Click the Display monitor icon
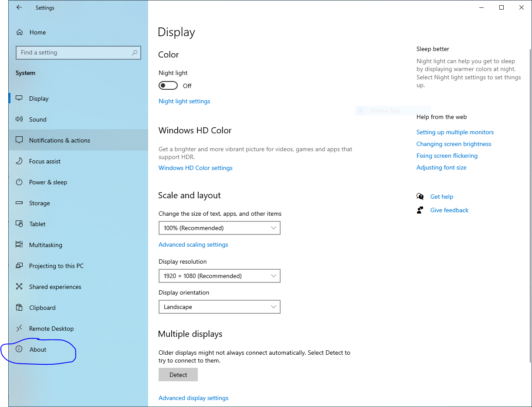 click(19, 98)
